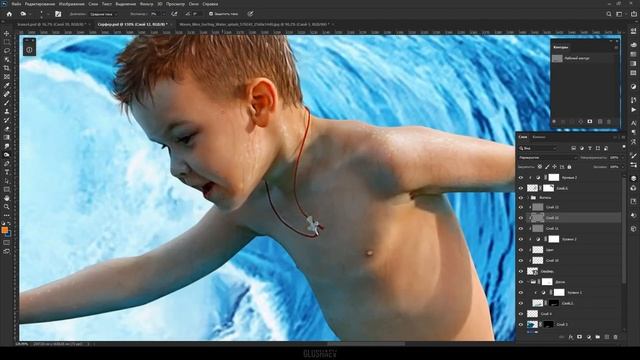
Task: Click the blue background color swatch
Action: coord(9,233)
